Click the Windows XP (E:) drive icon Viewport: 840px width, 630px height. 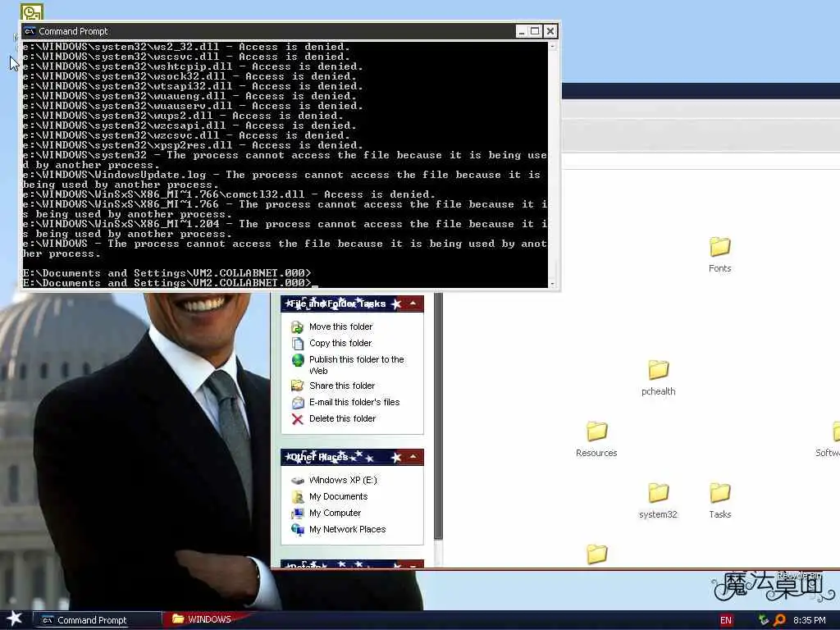click(x=297, y=481)
